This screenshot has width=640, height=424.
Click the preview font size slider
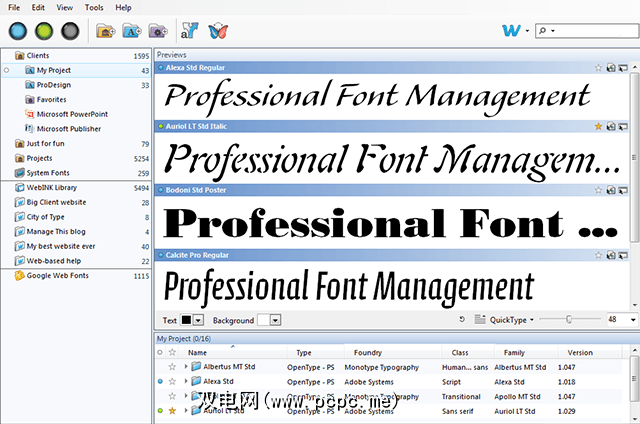(x=568, y=320)
